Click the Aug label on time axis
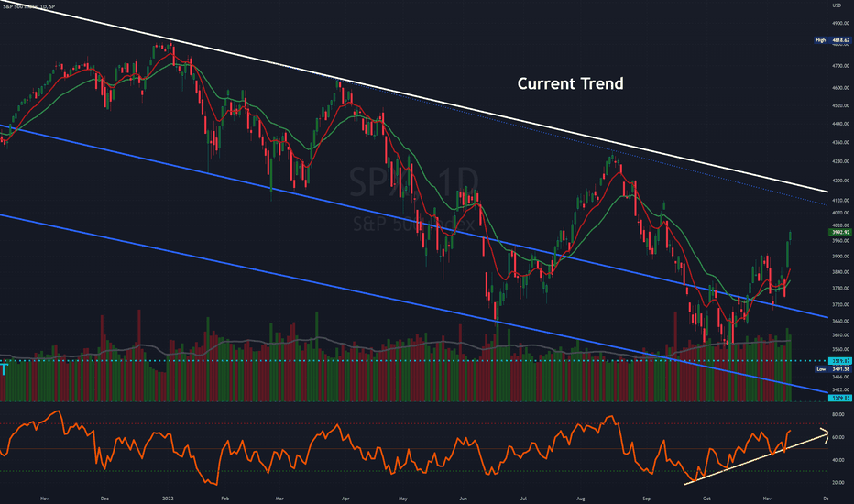The image size is (854, 504). coord(581,499)
